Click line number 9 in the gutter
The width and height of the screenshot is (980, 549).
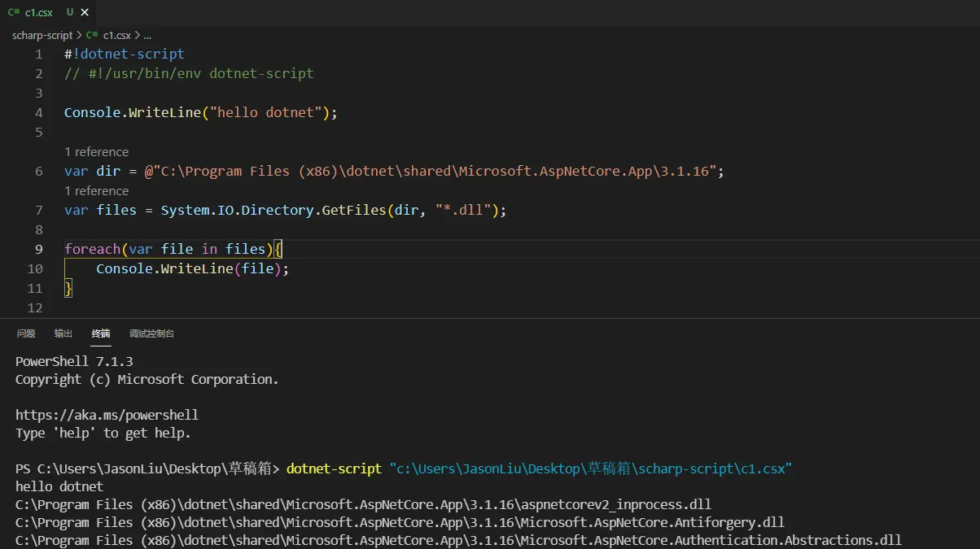[38, 249]
